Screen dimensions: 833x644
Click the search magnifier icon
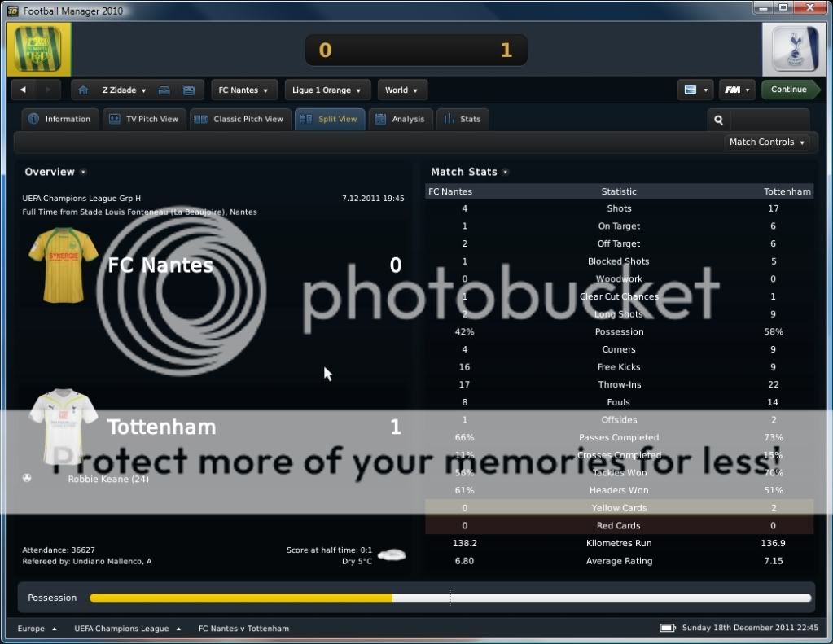[x=718, y=120]
